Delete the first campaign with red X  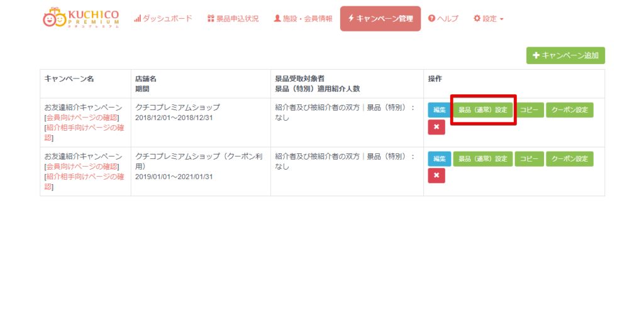436,128
